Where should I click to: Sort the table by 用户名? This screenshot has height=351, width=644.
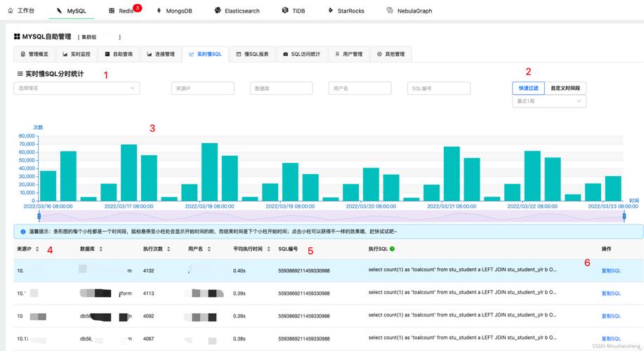(x=209, y=249)
